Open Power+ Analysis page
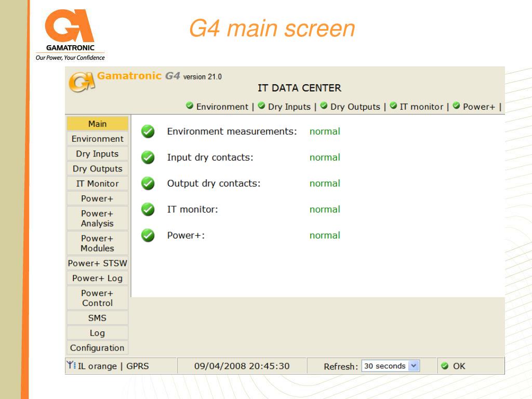Screen dimensions: 532x399 pos(97,219)
